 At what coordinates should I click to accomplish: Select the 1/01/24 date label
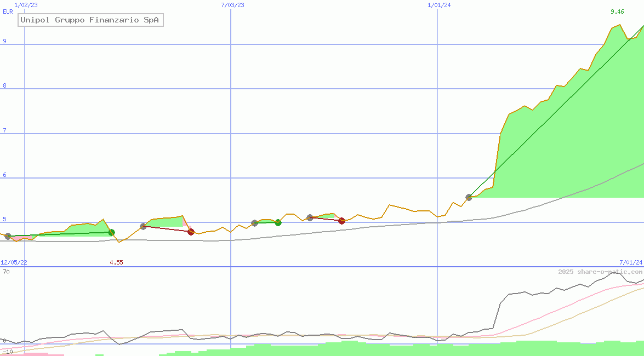[439, 5]
